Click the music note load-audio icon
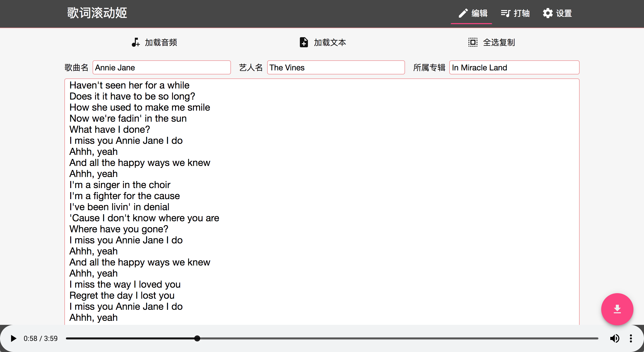 136,42
